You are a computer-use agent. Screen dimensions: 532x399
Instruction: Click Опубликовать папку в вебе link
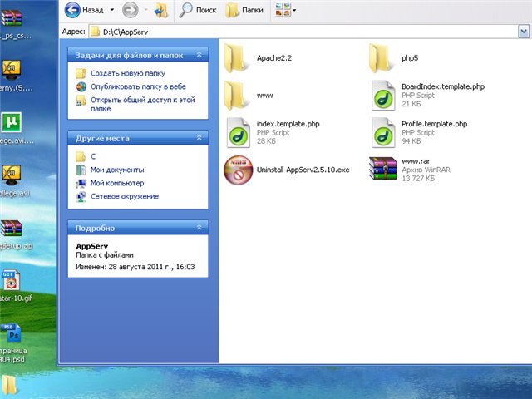click(138, 86)
